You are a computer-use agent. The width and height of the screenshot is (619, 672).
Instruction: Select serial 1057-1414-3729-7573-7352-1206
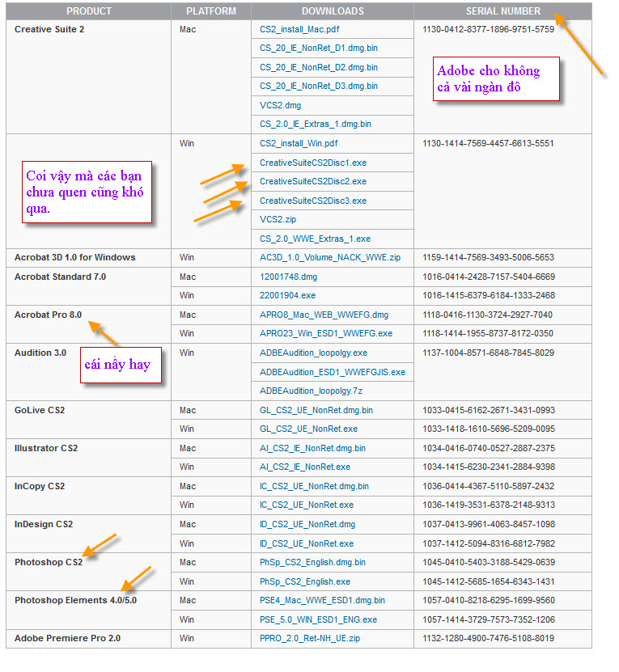click(x=489, y=620)
